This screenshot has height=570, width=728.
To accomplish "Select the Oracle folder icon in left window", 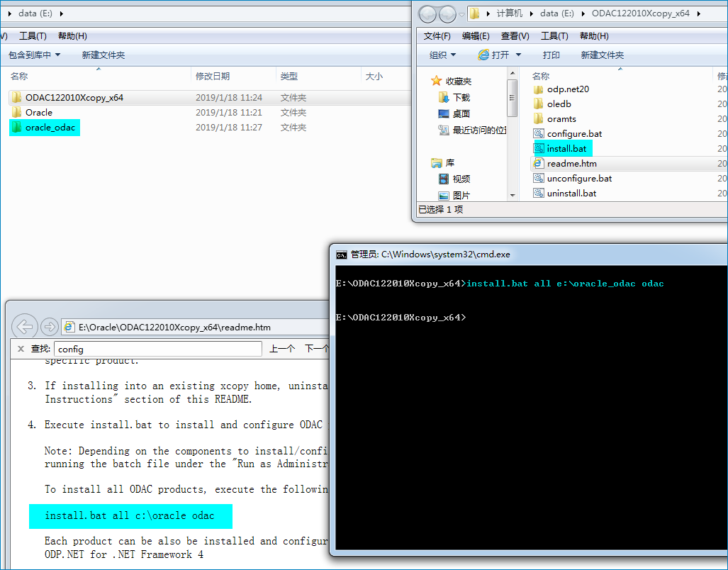I will coord(17,112).
